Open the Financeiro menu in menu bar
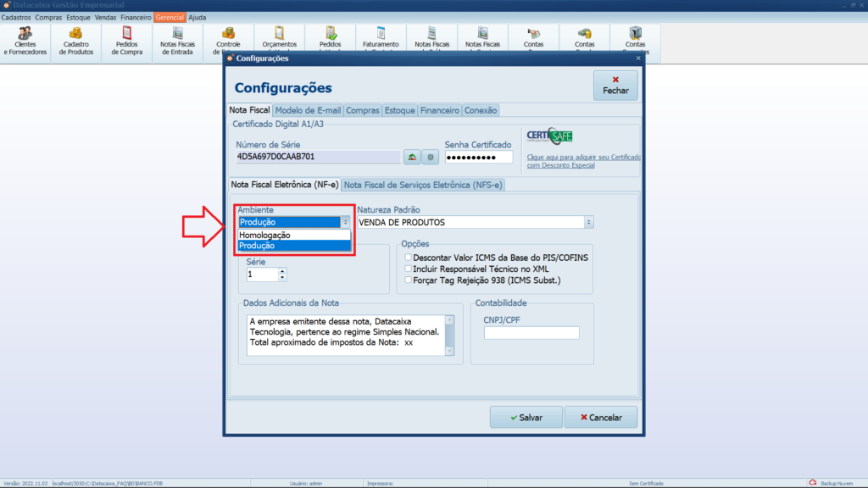 [x=136, y=18]
